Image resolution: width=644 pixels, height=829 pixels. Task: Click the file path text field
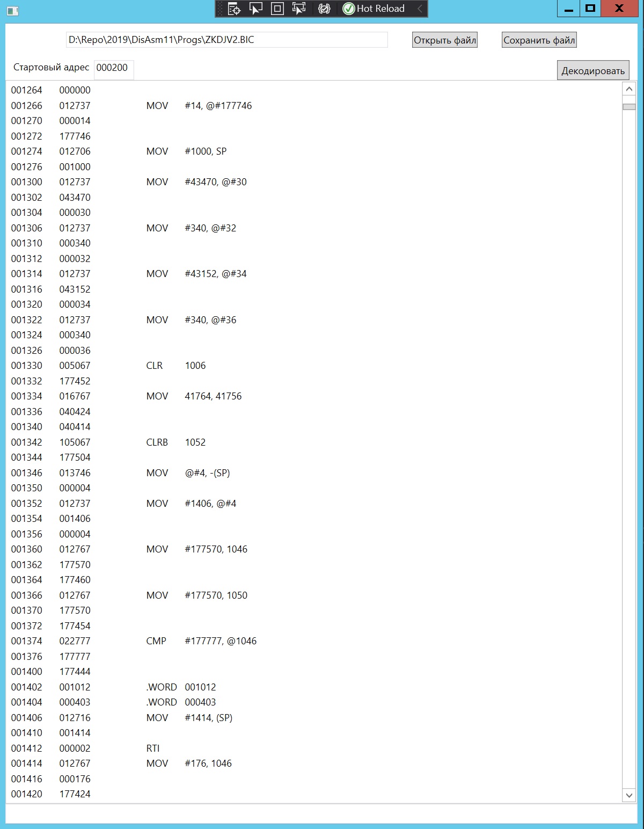(226, 40)
